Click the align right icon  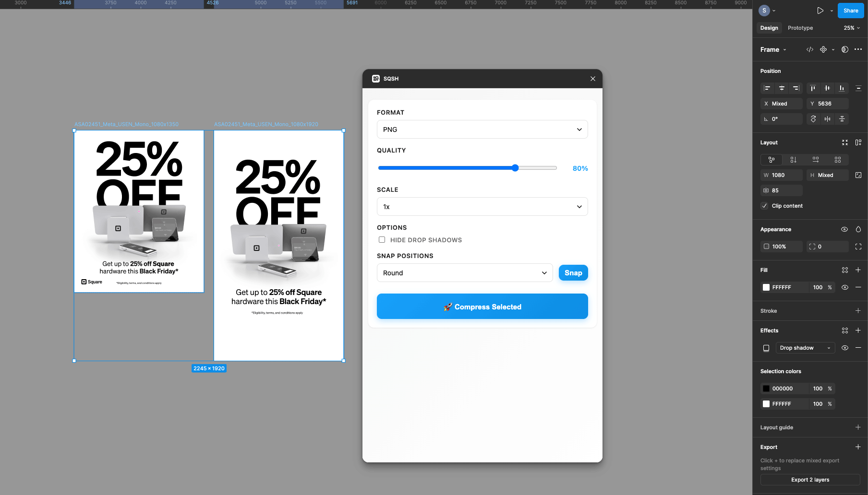(796, 88)
